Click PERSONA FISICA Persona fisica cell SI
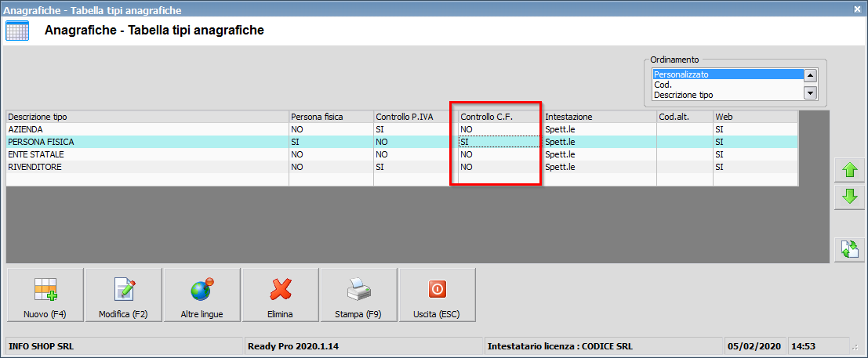This screenshot has width=868, height=358. coord(331,142)
